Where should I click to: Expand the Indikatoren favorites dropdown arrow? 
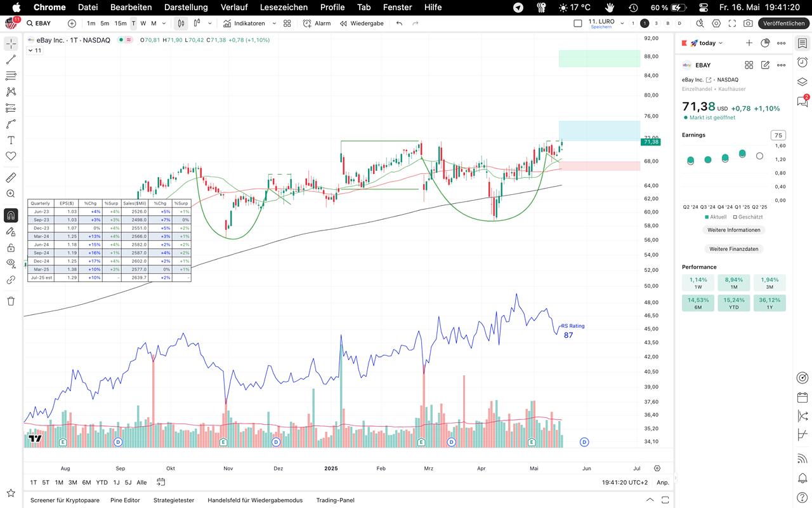274,23
